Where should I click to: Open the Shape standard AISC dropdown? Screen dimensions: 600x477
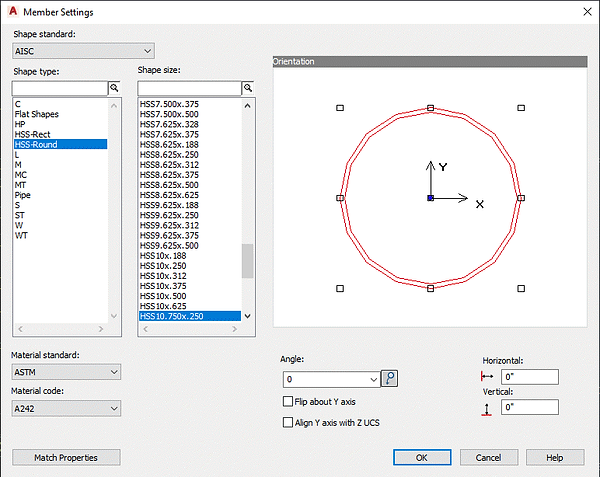pyautogui.click(x=83, y=51)
